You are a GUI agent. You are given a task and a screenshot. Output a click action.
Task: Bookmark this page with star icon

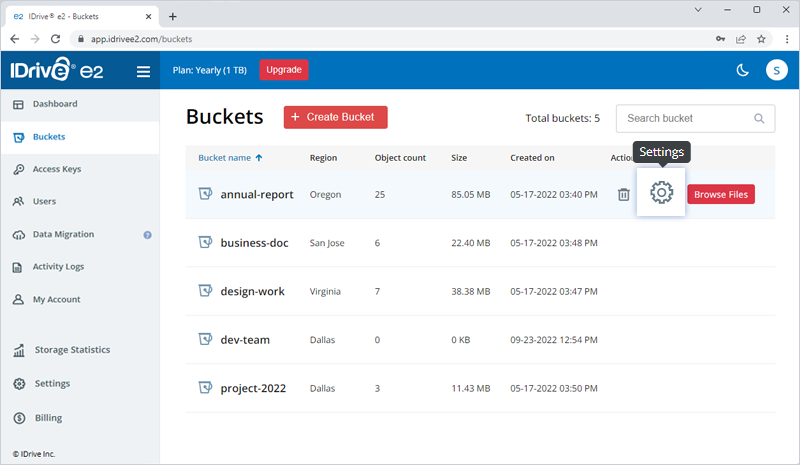pos(761,39)
